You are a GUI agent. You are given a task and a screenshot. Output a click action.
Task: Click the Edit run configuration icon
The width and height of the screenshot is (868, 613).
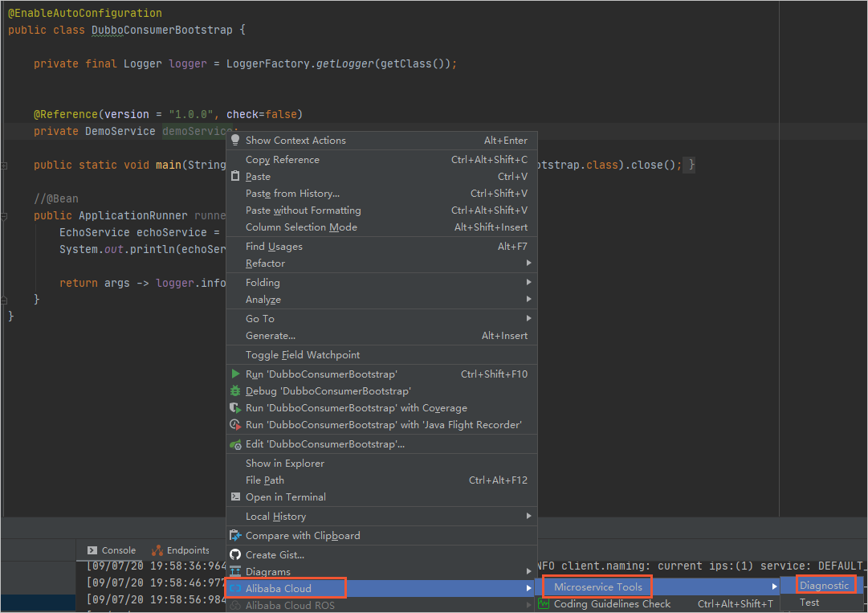point(235,444)
